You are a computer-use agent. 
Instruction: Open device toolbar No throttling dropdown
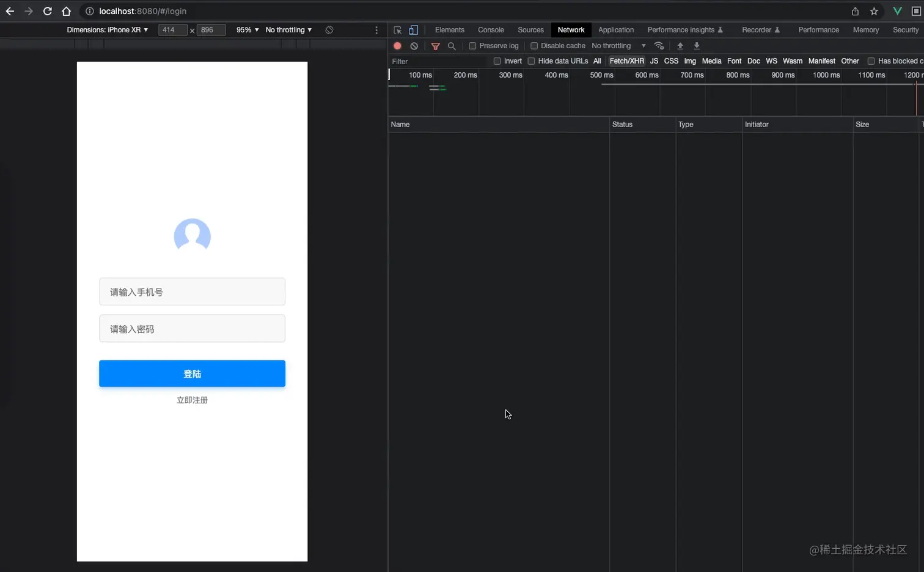tap(288, 30)
